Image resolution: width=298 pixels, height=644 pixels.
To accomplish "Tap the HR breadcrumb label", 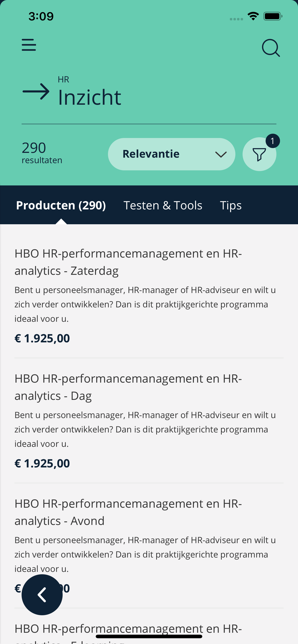I will coord(63,80).
